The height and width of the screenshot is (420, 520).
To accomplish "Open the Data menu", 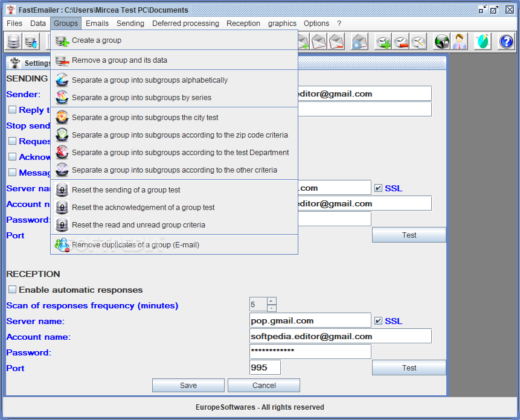I will click(x=38, y=24).
